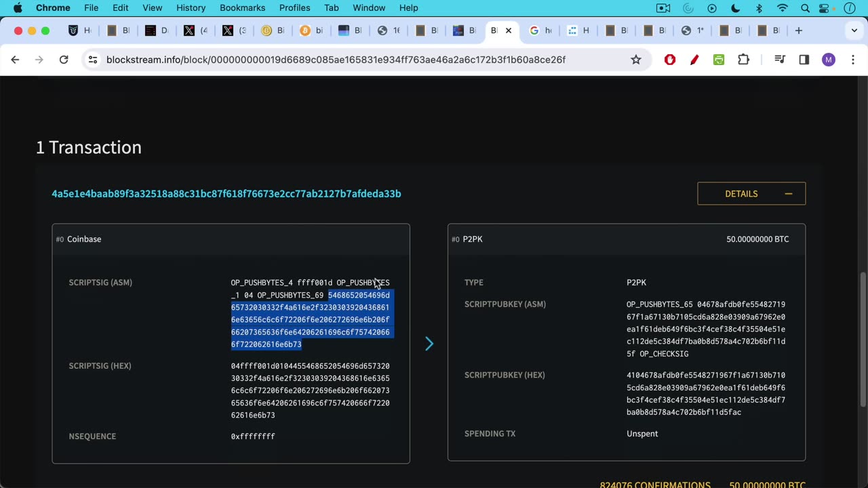The image size is (868, 488).
Task: Toggle the browser side panel
Action: 804,60
